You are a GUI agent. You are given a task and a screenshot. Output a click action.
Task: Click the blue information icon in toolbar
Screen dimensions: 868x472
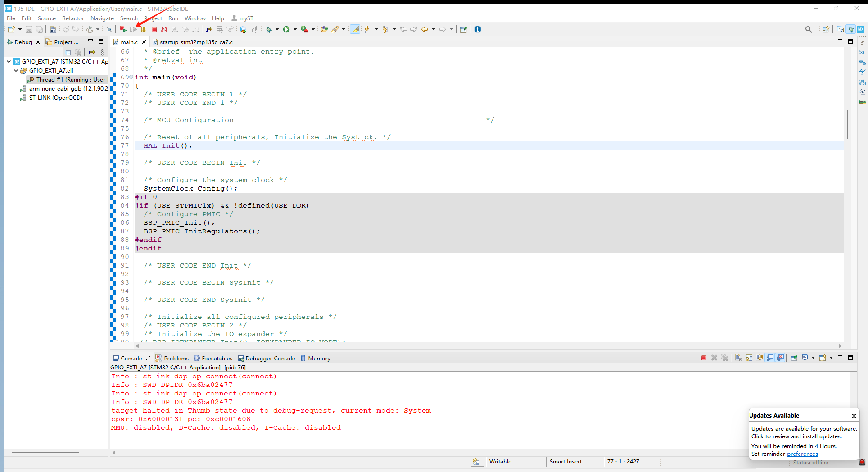(x=478, y=29)
